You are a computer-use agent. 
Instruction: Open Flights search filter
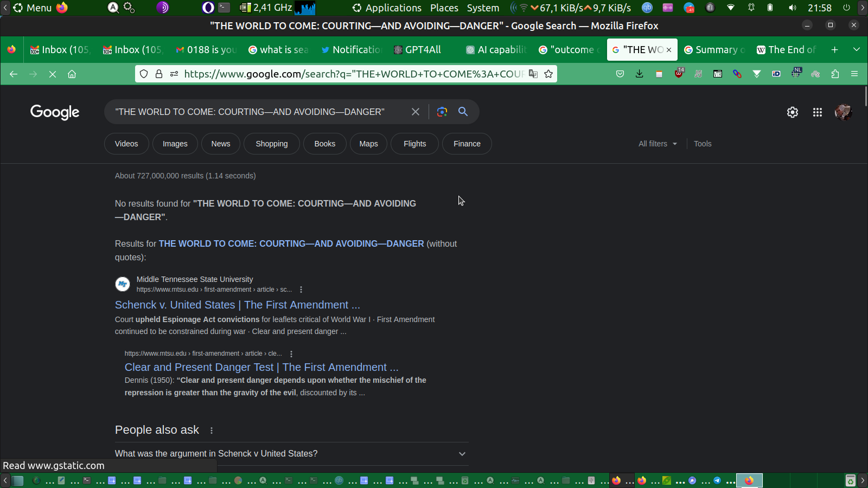tap(415, 144)
